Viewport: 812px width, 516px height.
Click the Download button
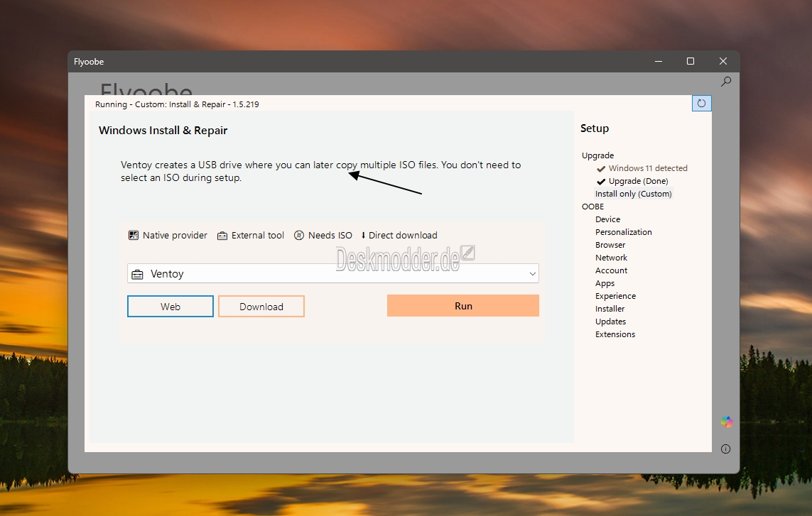261,307
